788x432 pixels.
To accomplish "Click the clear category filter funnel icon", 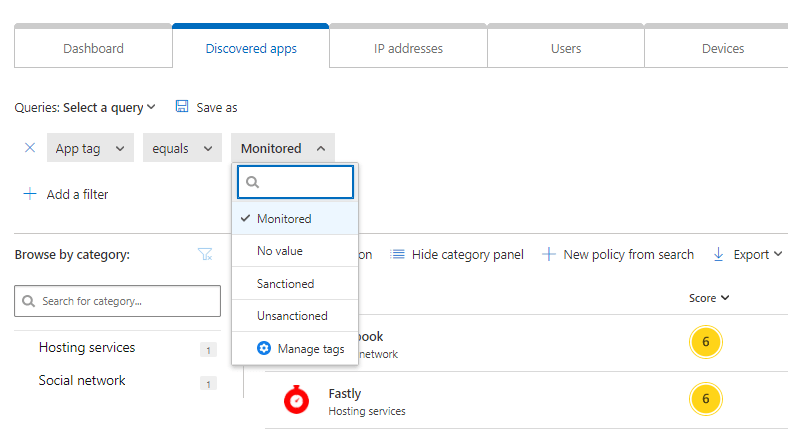I will tap(205, 255).
